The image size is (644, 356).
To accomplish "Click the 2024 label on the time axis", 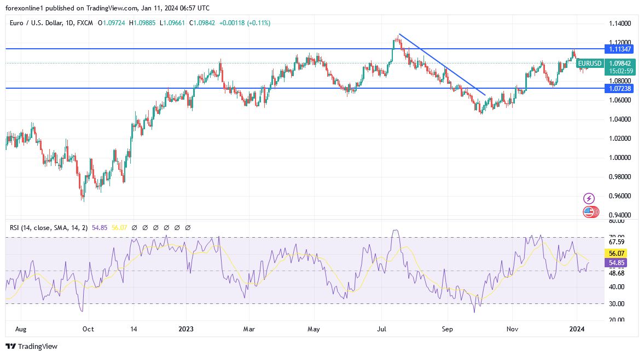I will 578,329.
